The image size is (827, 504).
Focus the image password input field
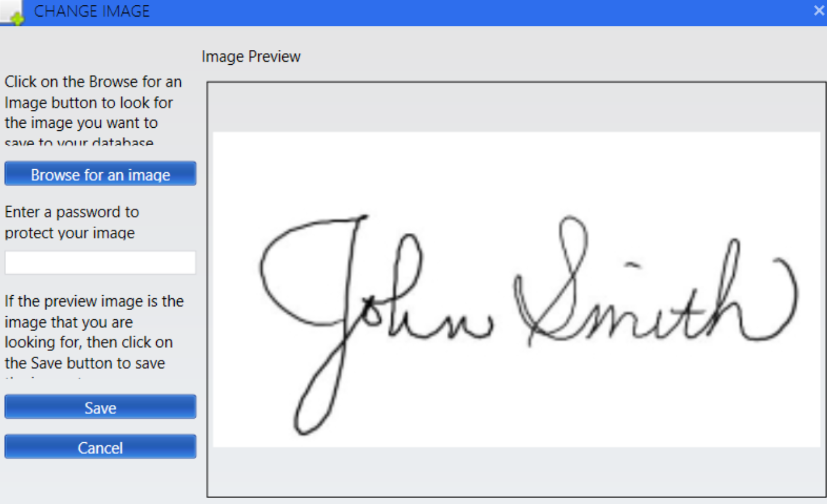click(x=100, y=263)
